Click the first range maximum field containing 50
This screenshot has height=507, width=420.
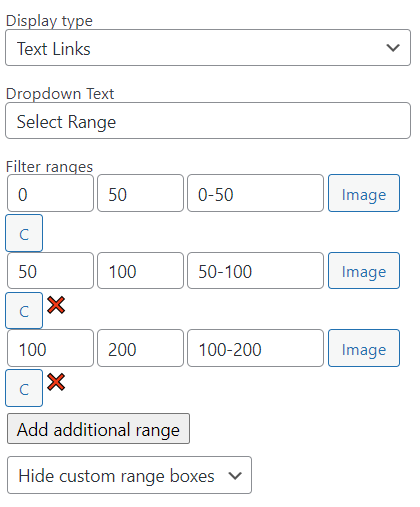140,193
